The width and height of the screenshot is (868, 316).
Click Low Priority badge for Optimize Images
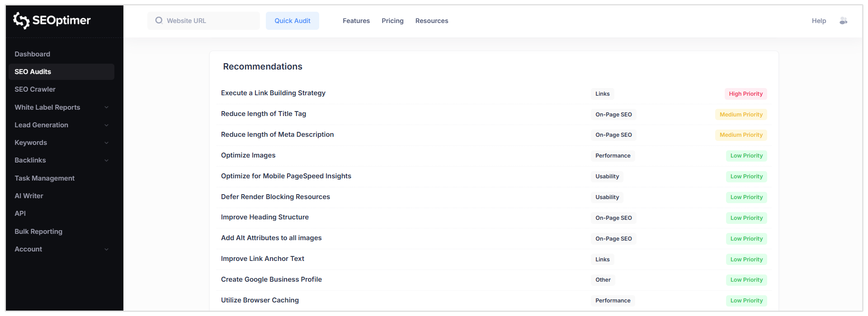pos(746,156)
